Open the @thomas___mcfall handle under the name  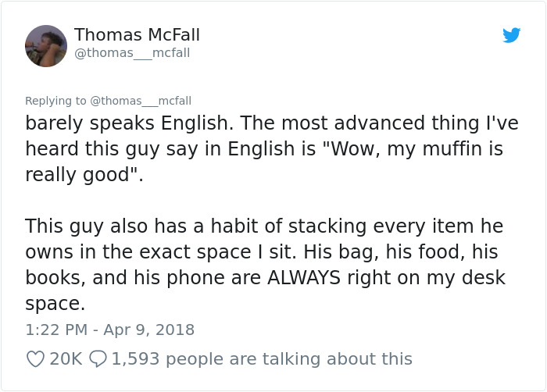tap(132, 53)
